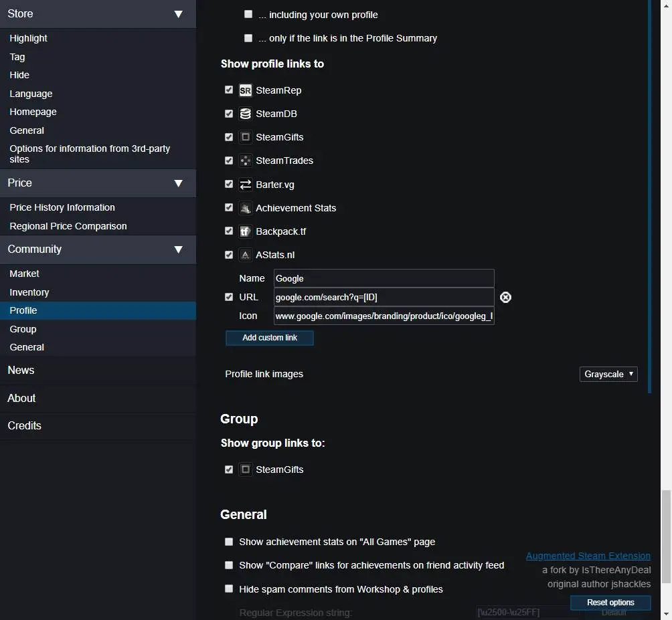Collapse the Community sidebar section
This screenshot has width=672, height=620.
click(x=178, y=249)
